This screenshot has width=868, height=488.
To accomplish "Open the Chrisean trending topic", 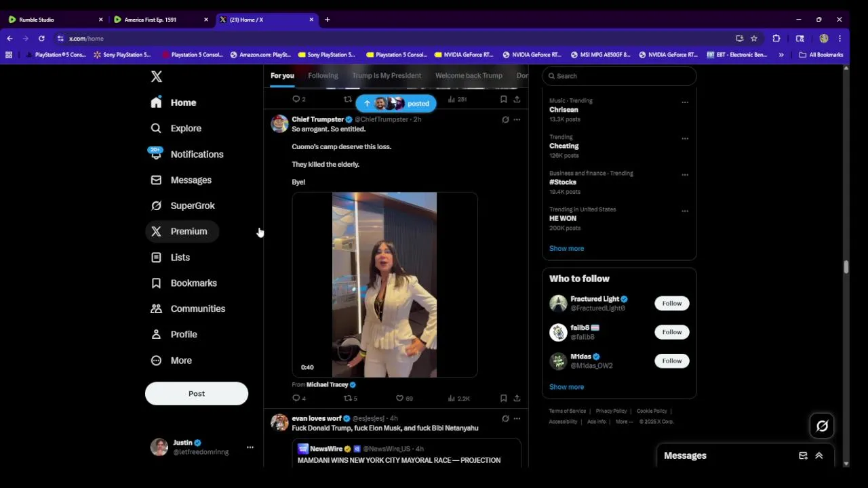I will 564,110.
